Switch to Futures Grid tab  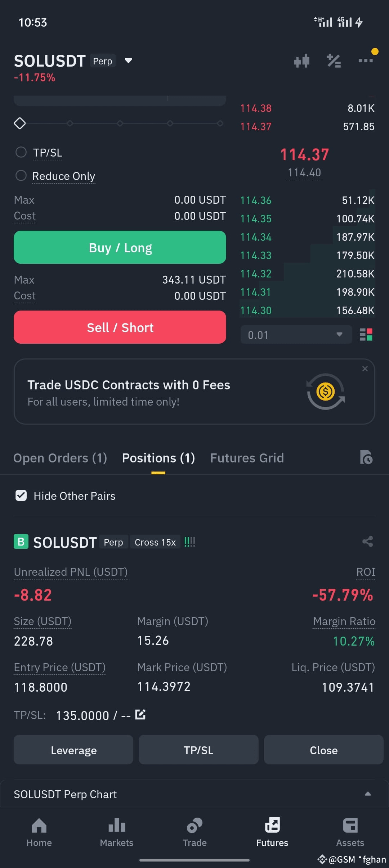click(247, 458)
